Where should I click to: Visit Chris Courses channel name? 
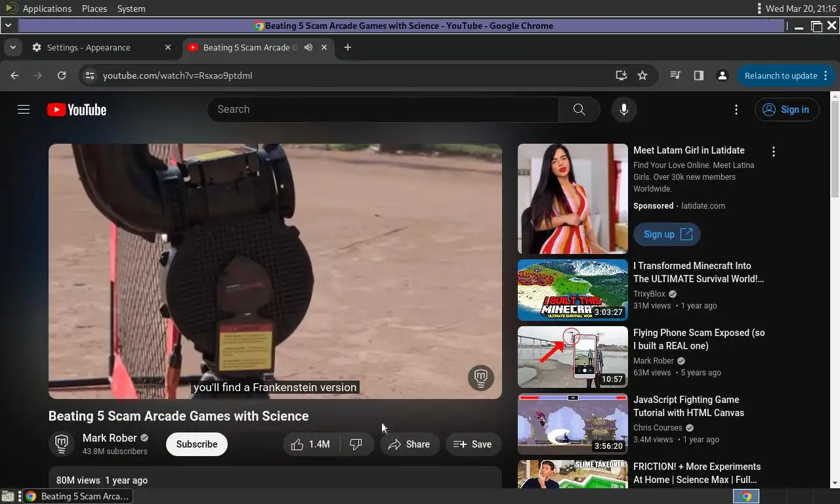658,428
